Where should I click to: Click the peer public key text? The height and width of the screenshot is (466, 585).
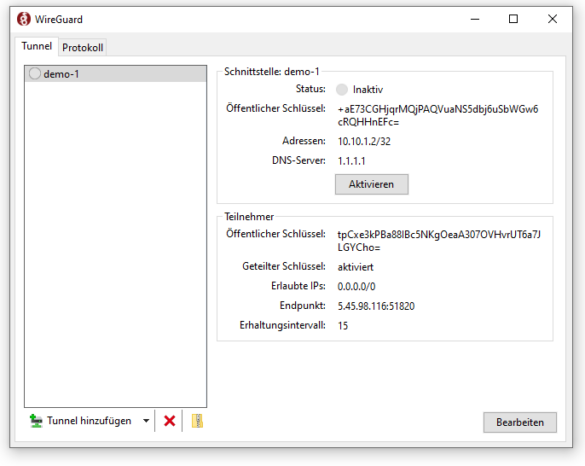coord(439,241)
